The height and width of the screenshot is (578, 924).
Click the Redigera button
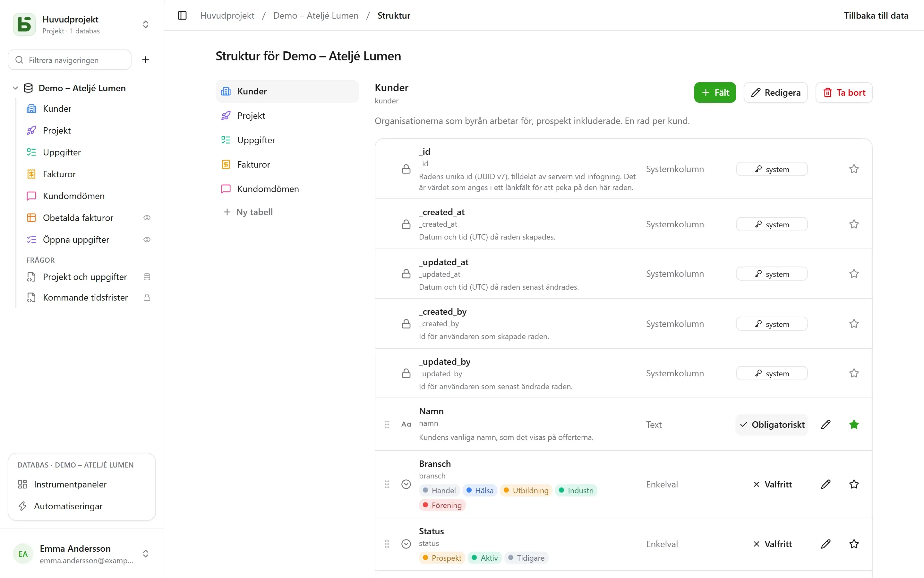(x=775, y=92)
